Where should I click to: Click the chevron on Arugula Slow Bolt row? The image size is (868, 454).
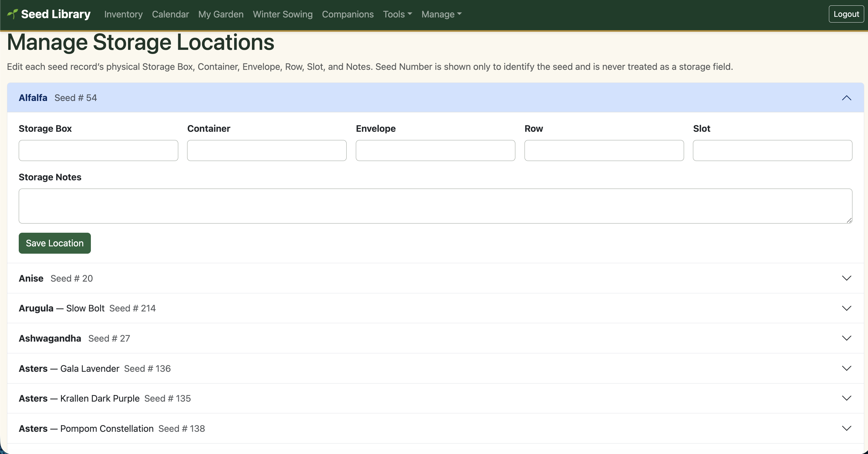pyautogui.click(x=846, y=308)
